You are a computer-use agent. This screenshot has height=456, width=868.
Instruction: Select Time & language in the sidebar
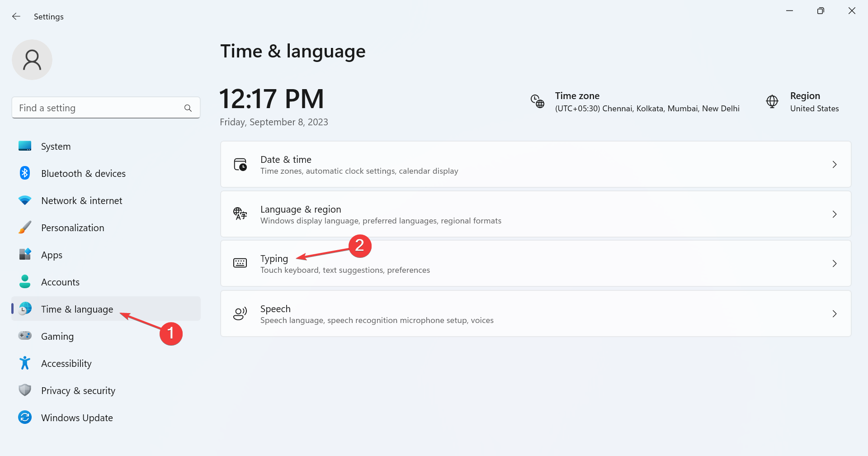(77, 309)
